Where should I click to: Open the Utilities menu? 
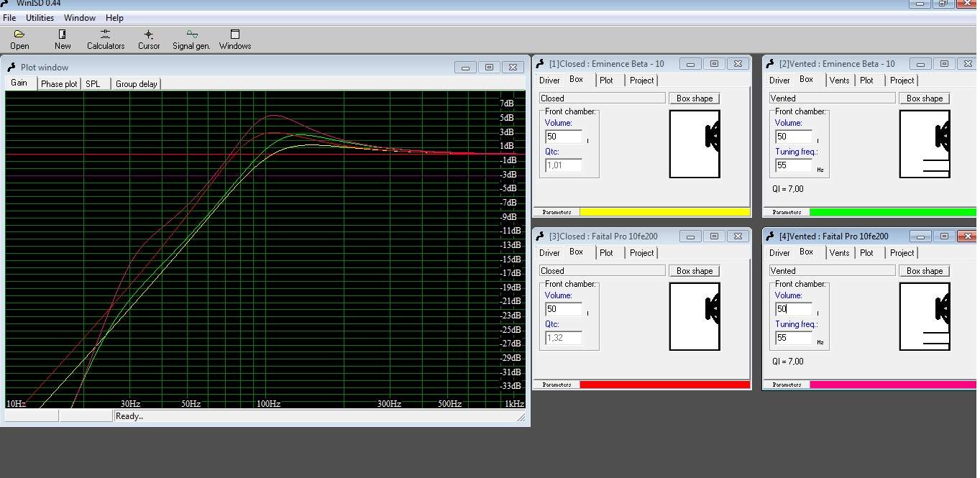pos(40,18)
